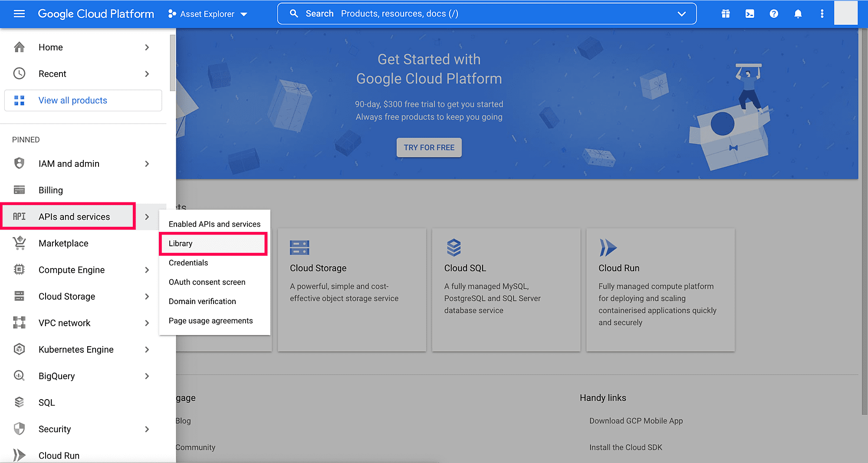Choose Credentials in the submenu

(188, 263)
